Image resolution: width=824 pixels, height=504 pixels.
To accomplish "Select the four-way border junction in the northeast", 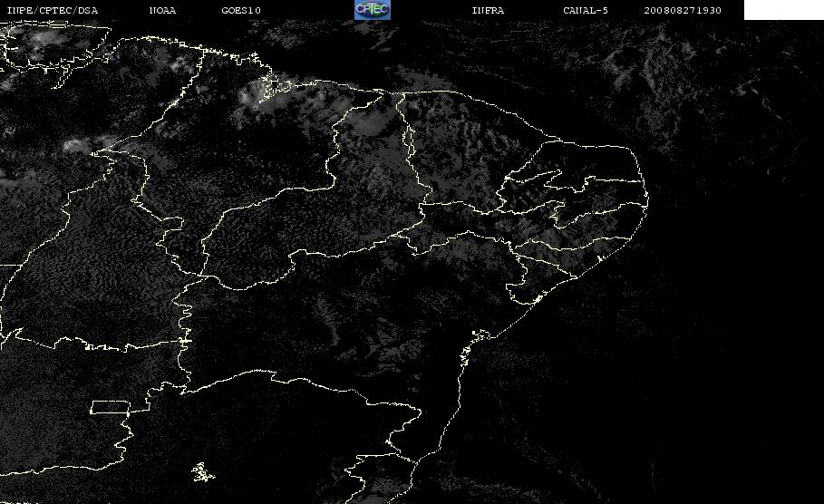I will (x=421, y=205).
